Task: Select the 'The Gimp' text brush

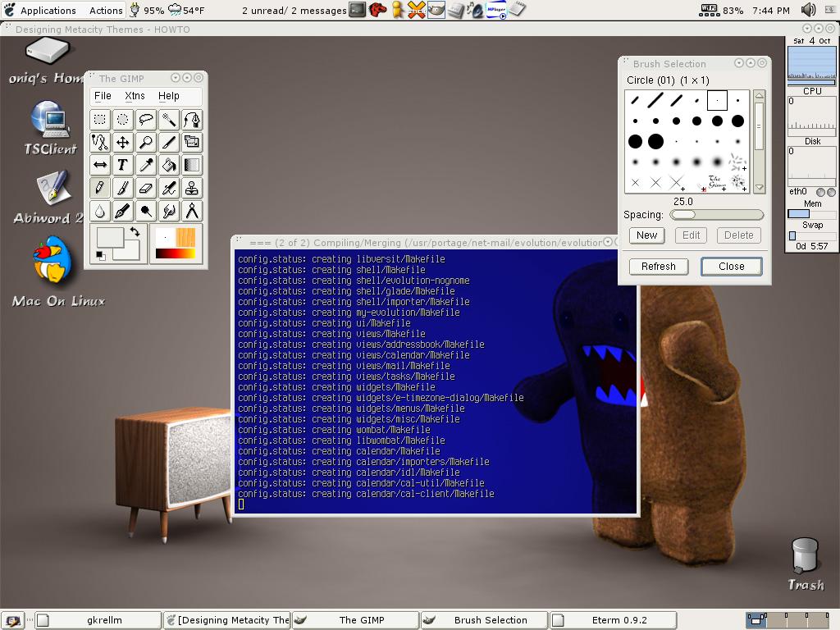Action: point(717,182)
